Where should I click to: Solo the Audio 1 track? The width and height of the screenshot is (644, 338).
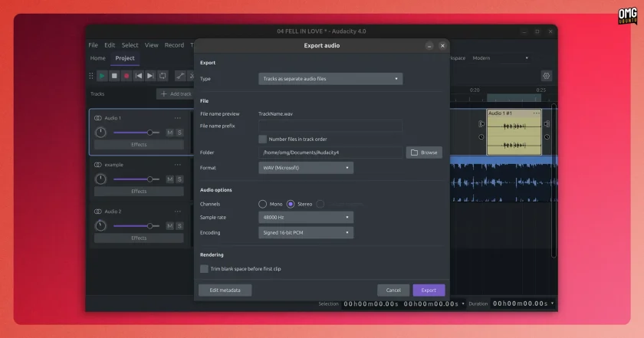pos(179,133)
